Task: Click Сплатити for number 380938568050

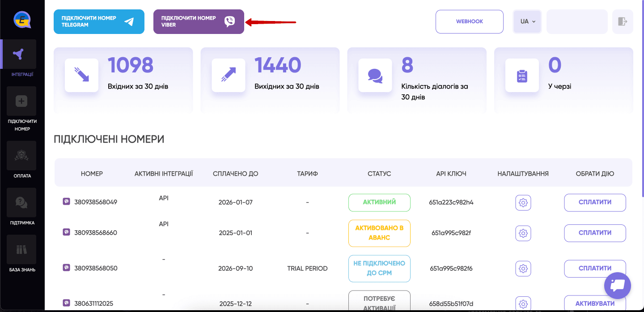Action: click(x=595, y=269)
